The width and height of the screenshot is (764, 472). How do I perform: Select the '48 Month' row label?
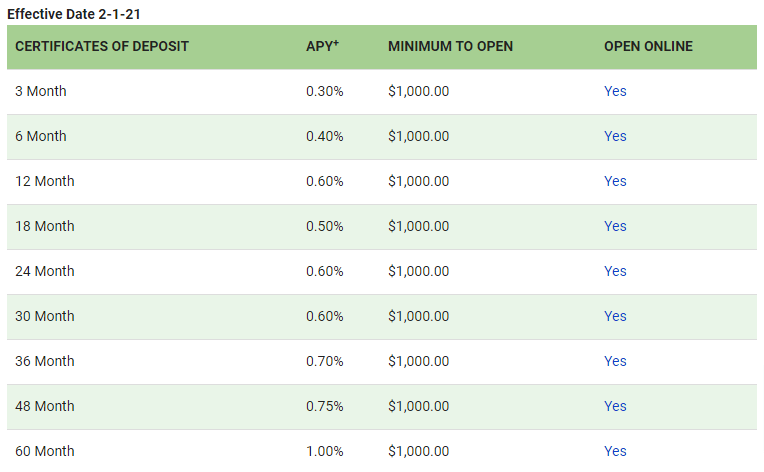coord(44,406)
